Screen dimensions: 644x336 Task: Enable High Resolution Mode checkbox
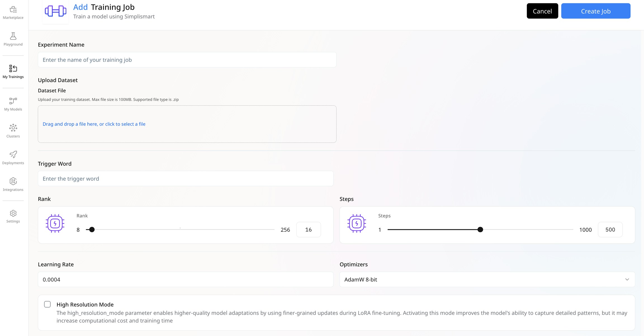[x=48, y=304]
